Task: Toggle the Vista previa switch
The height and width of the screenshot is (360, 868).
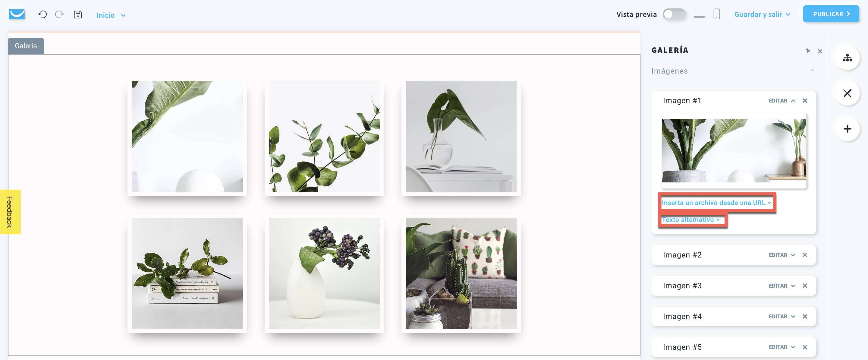Action: coord(674,14)
